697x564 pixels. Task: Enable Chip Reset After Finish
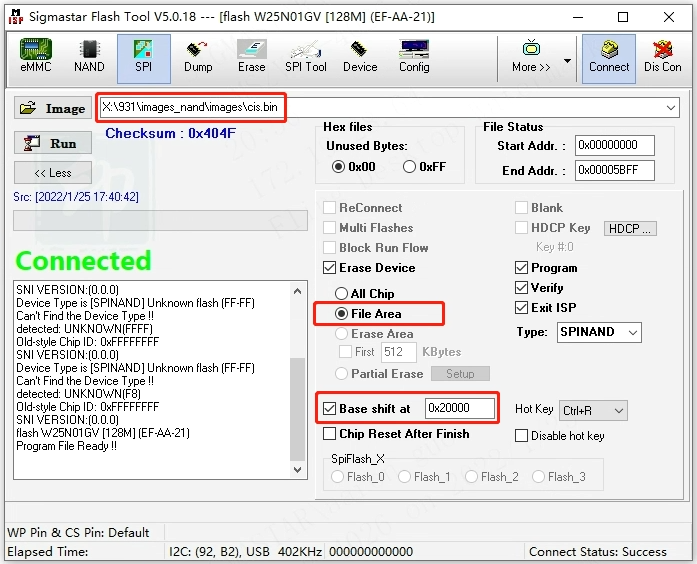coord(330,434)
